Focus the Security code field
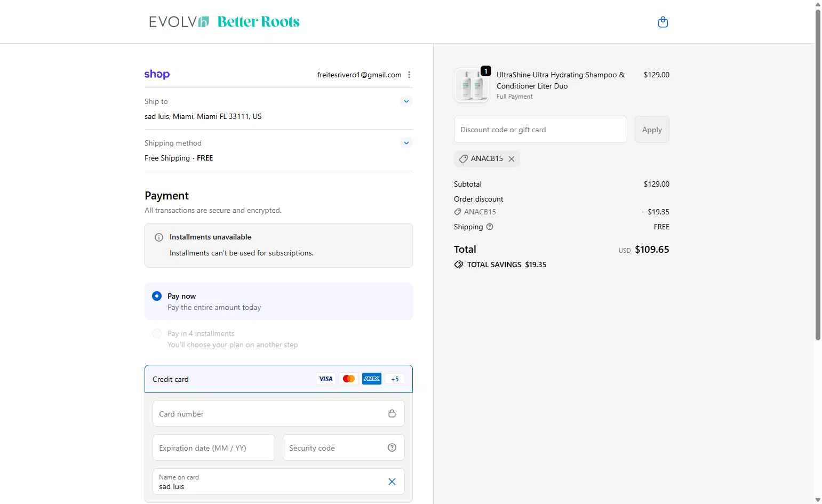The image size is (822, 504). (x=344, y=447)
